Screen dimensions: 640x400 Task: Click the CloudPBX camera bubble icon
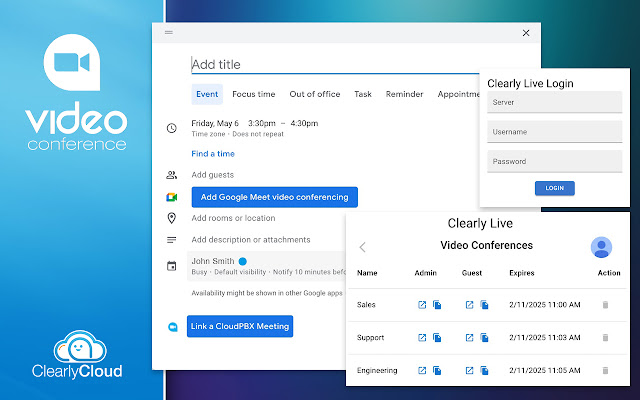click(173, 327)
